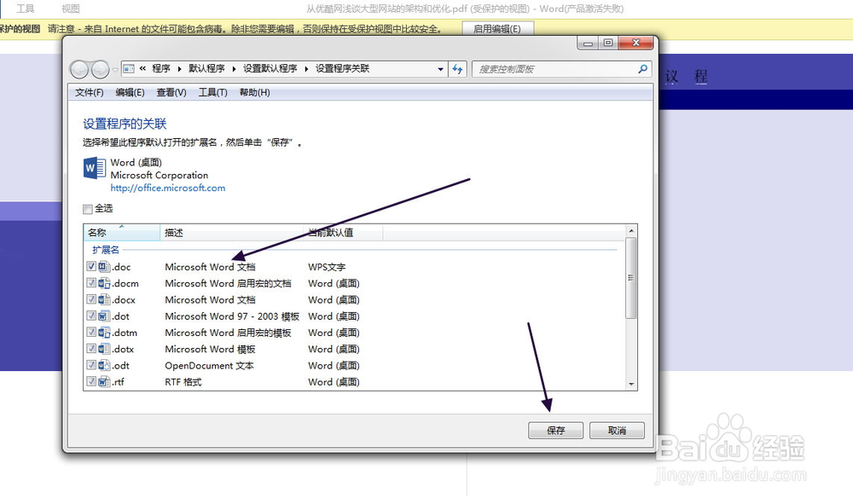Maximize the control panel dialog window
The height and width of the screenshot is (504, 853).
[607, 43]
